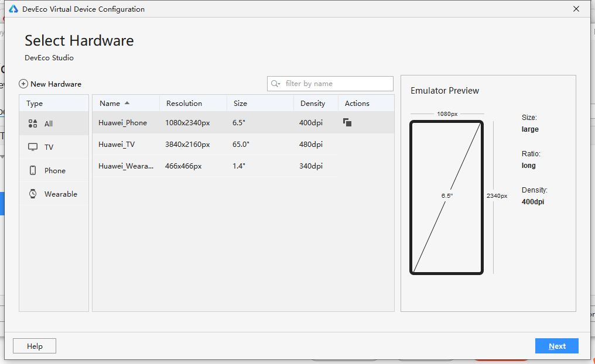Viewport: 595px width, 364px height.
Task: Close the Virtual Device Configuration dialog
Action: [x=576, y=9]
